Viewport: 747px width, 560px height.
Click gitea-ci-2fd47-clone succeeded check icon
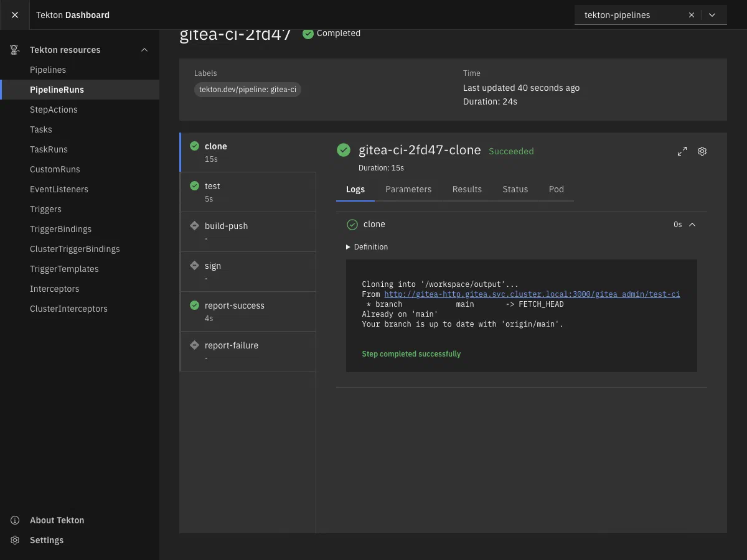[x=344, y=150]
